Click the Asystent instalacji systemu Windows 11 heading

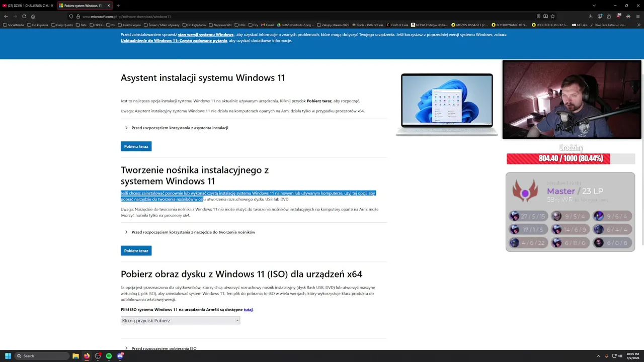click(203, 78)
